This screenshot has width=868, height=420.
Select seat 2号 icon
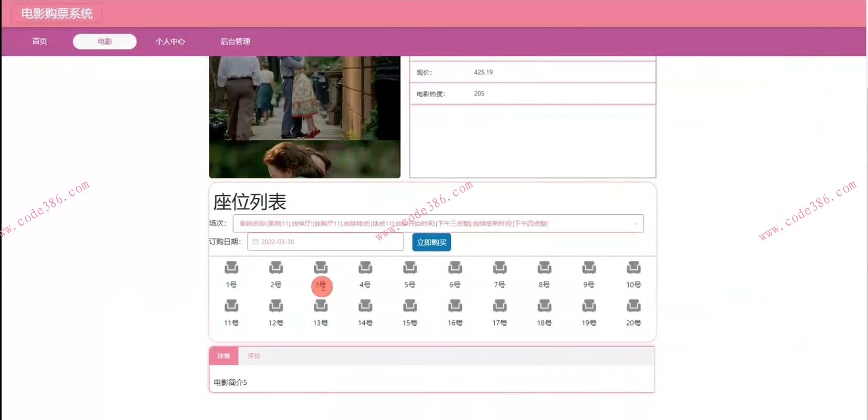click(276, 268)
